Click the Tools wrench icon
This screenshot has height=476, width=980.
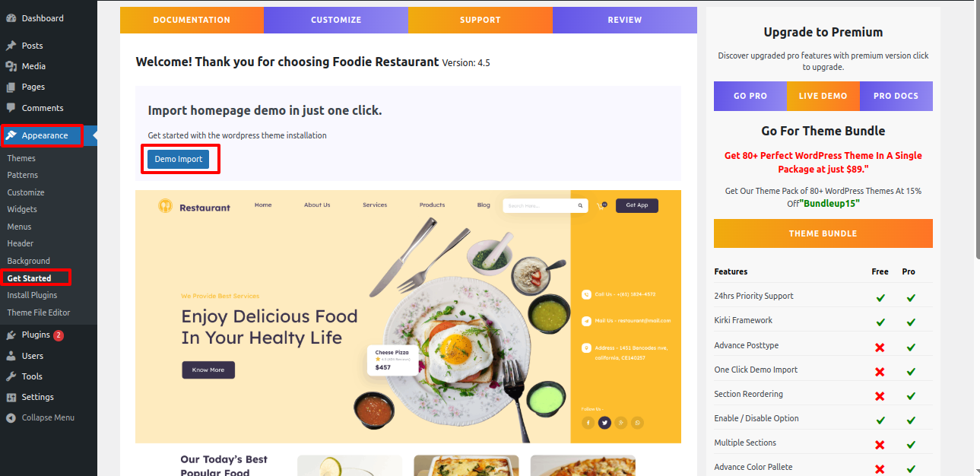click(11, 376)
